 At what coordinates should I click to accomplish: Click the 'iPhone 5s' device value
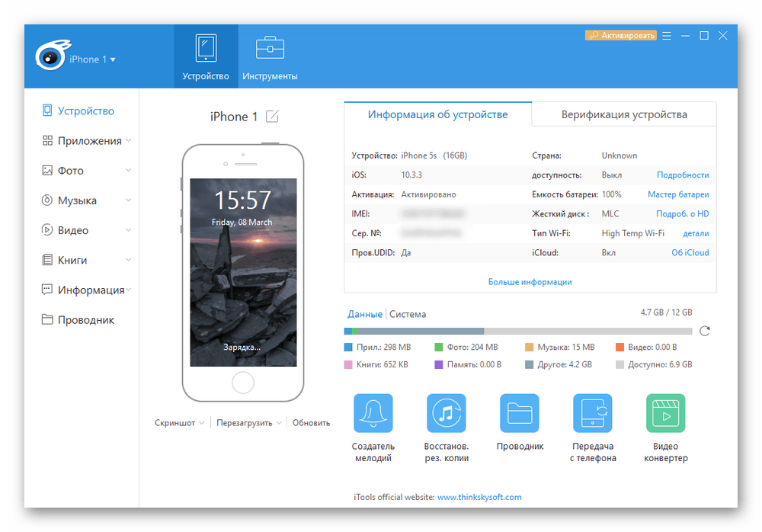(419, 155)
